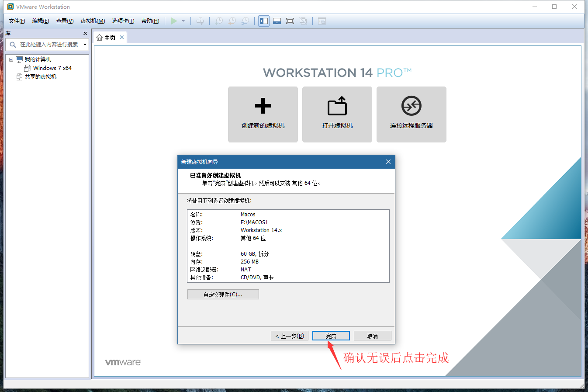Open 自定义硬件(C) settings
Screen dimensions: 588x392
tap(223, 294)
